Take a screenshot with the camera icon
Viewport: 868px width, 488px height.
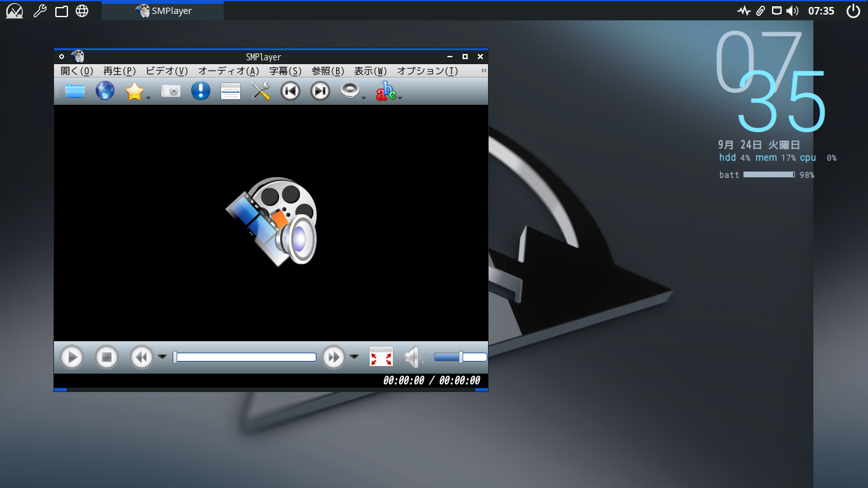[x=171, y=91]
